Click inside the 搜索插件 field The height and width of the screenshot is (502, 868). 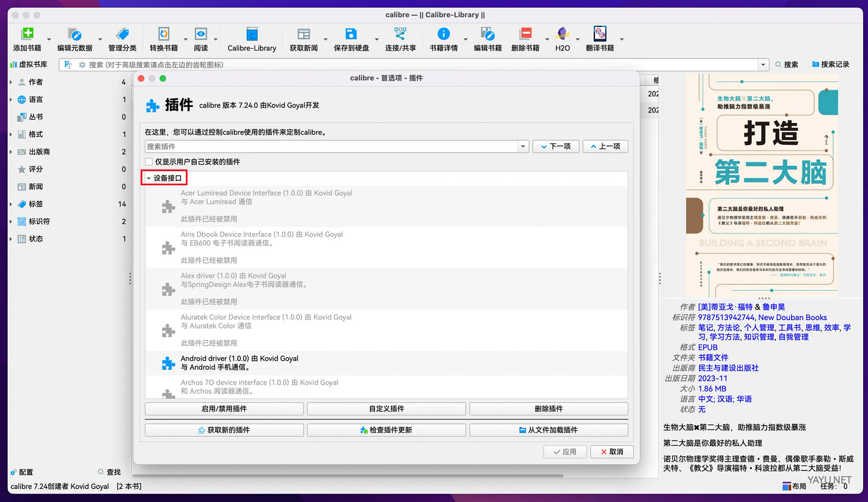click(x=331, y=147)
